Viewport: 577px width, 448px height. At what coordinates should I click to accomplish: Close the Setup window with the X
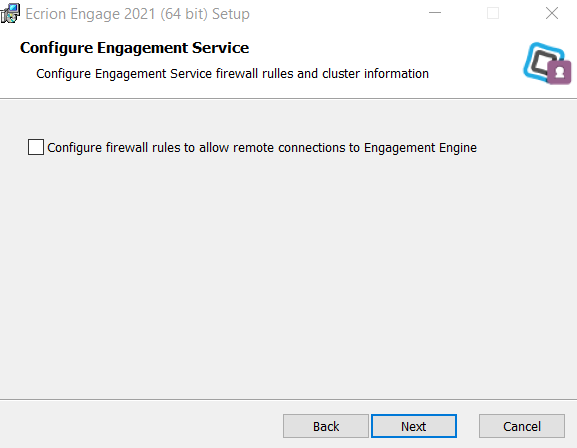(x=552, y=13)
